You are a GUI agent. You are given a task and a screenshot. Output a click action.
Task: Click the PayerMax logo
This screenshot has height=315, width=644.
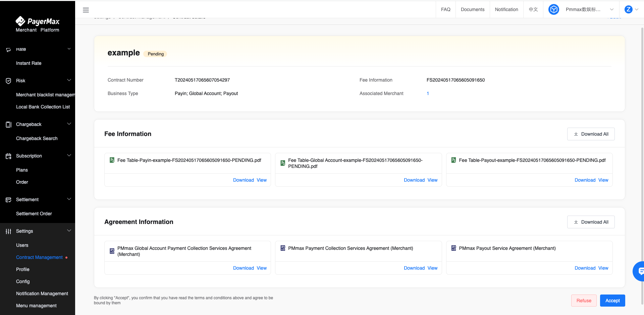point(38,25)
